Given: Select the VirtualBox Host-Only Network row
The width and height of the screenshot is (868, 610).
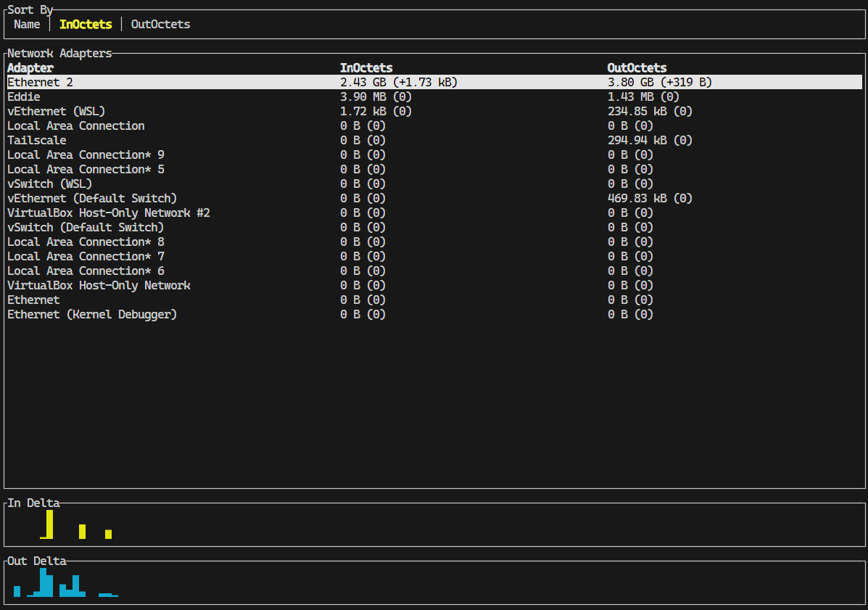Looking at the screenshot, I should pyautogui.click(x=434, y=285).
